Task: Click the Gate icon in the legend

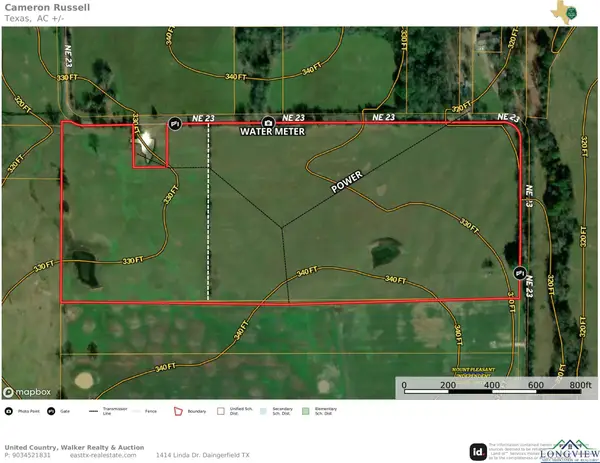Action: [x=51, y=411]
